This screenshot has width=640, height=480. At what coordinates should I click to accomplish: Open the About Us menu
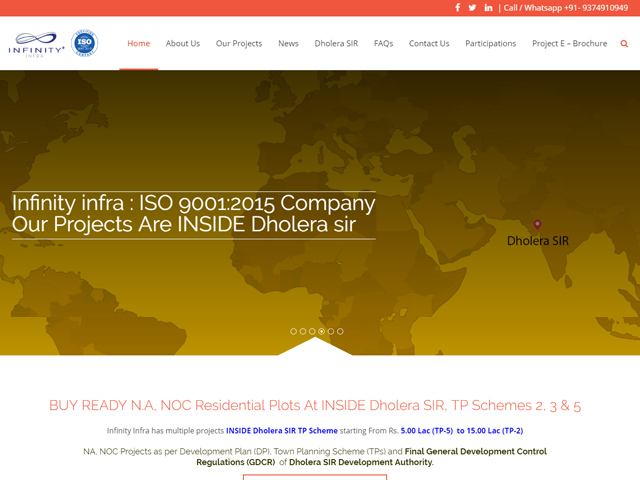(183, 44)
